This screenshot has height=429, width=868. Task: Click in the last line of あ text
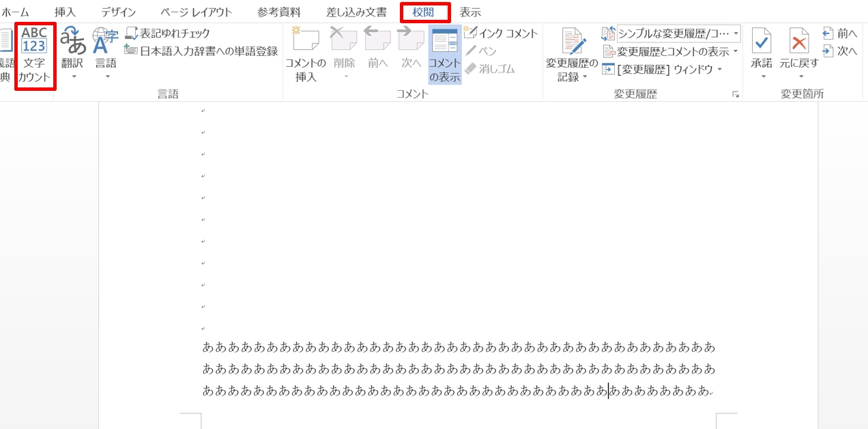point(456,391)
